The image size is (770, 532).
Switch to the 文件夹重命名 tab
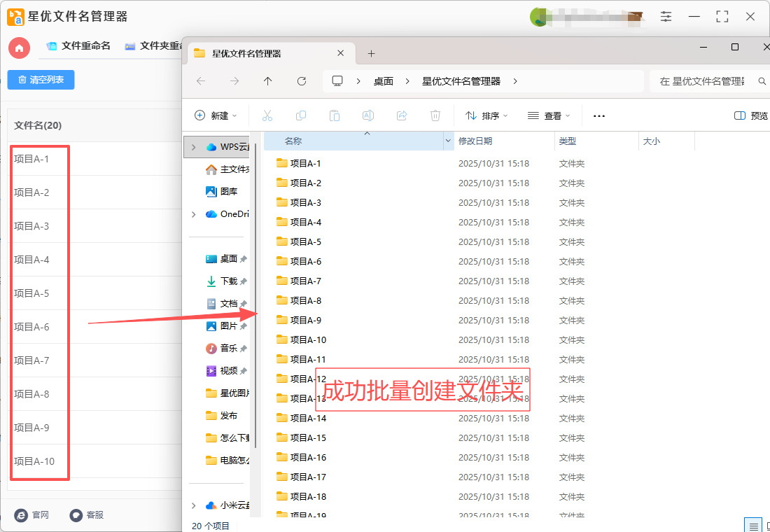tap(153, 46)
